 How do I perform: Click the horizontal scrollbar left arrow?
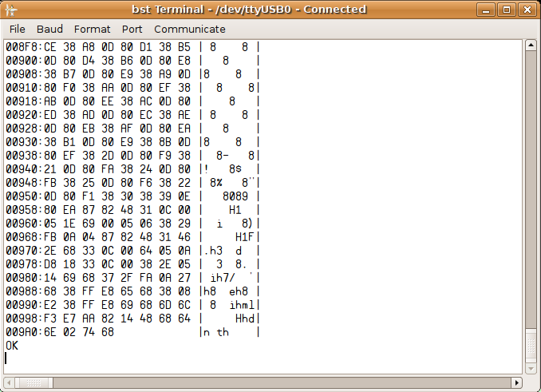coord(9,382)
